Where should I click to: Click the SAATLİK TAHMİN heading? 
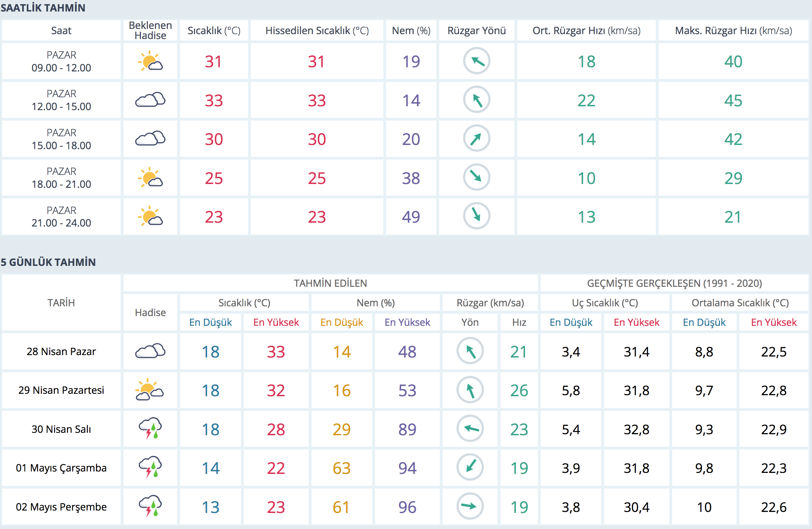click(43, 8)
